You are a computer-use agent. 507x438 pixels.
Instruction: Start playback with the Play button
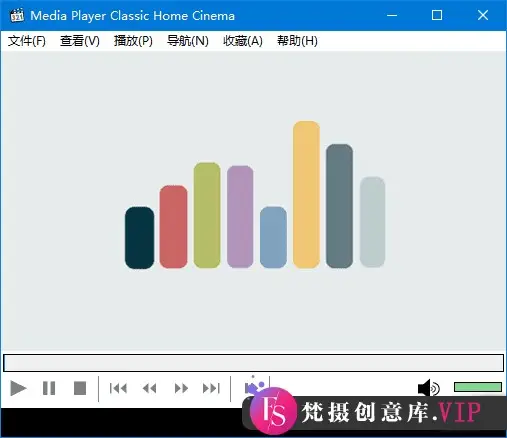(x=18, y=388)
